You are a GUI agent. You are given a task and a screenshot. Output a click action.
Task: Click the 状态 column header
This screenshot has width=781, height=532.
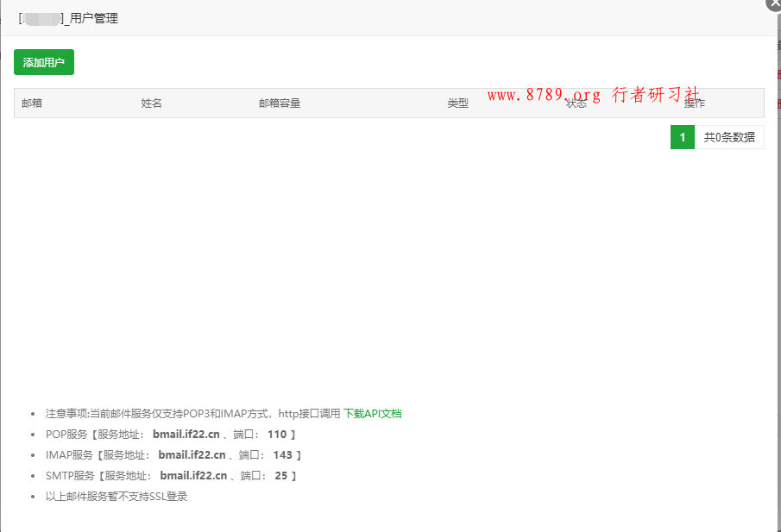[576, 103]
